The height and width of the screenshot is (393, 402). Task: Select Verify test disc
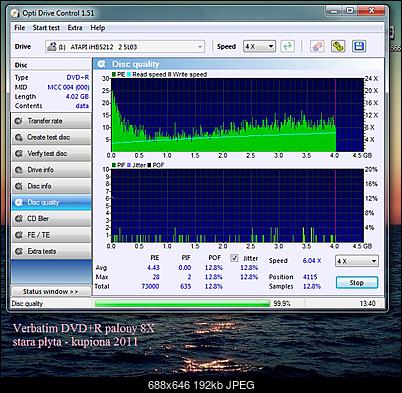pos(51,154)
